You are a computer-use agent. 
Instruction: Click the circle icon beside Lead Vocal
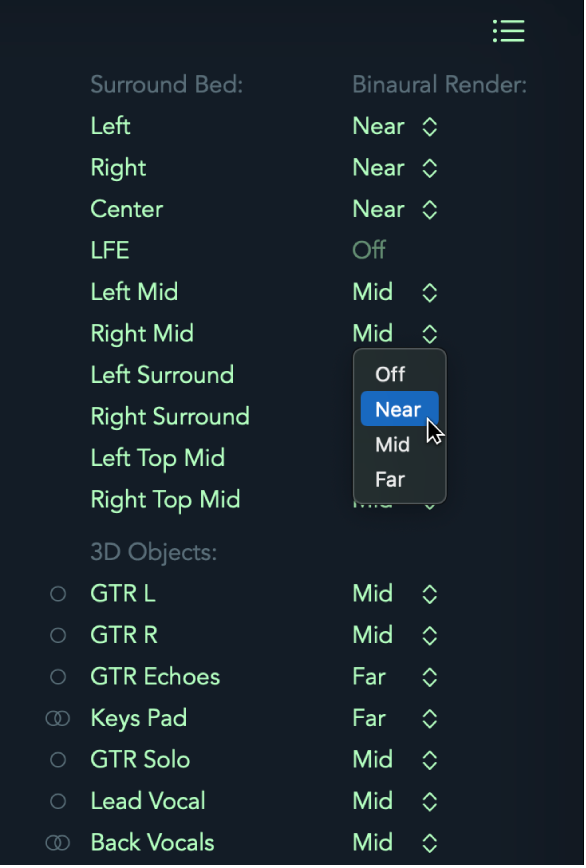click(x=58, y=802)
